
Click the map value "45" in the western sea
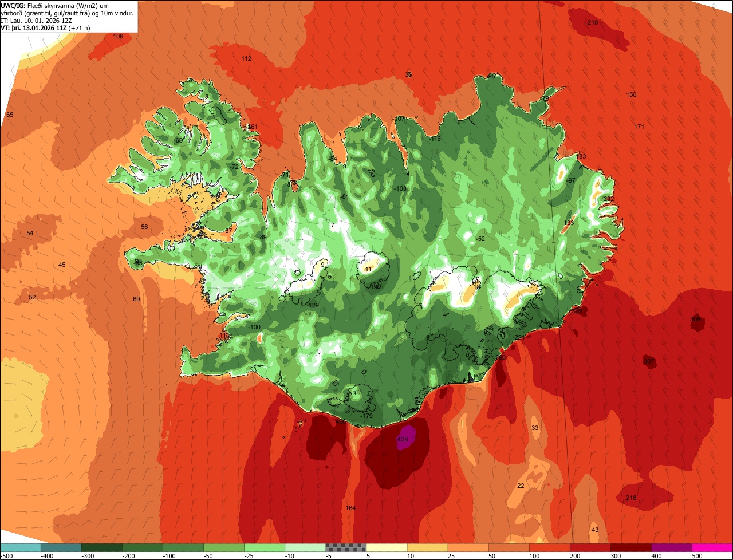pos(62,265)
